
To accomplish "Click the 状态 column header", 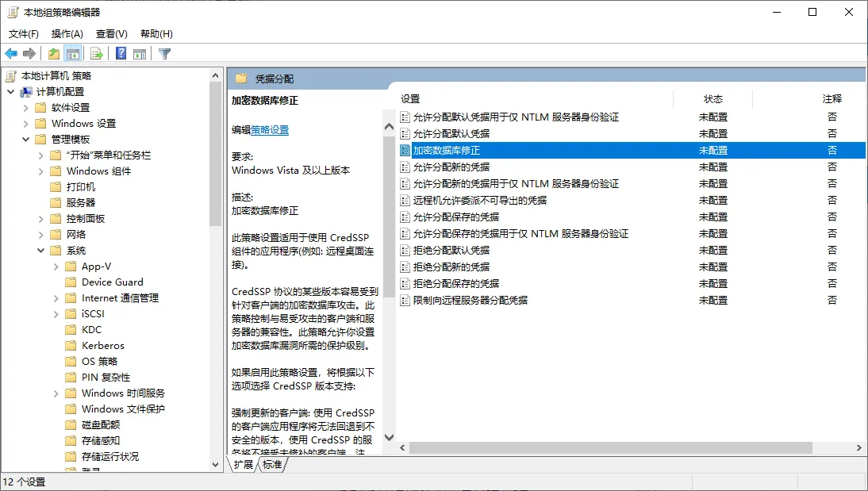I will (x=712, y=99).
